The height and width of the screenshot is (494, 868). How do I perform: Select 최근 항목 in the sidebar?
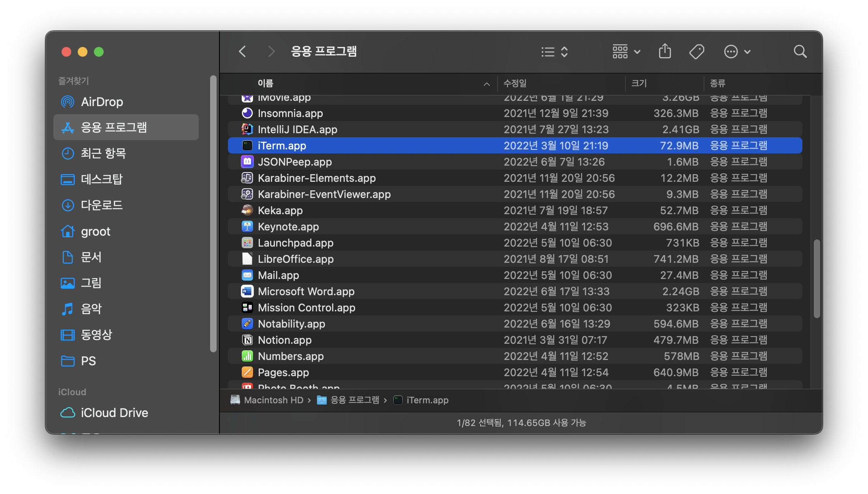coord(103,153)
